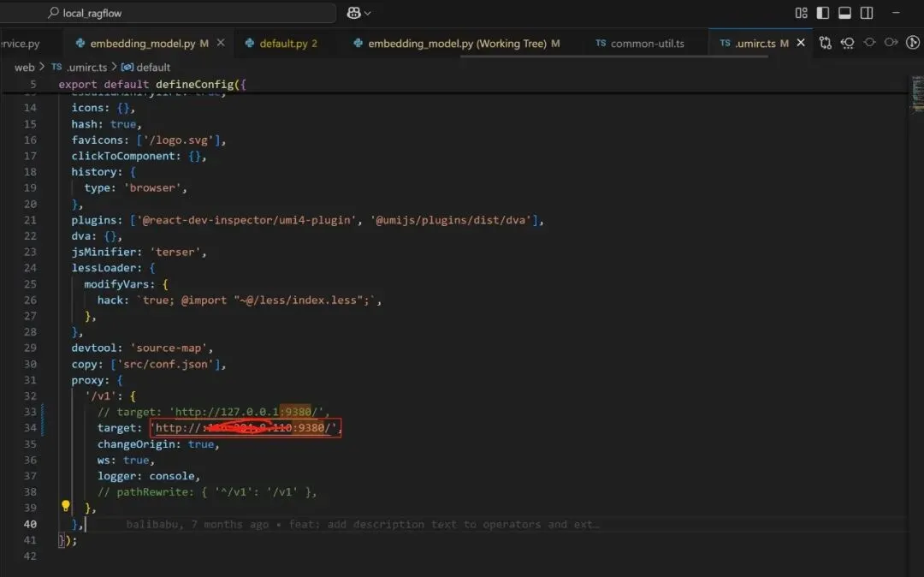The width and height of the screenshot is (924, 577).
Task: Close the .umirc.ts tab
Action: point(801,43)
